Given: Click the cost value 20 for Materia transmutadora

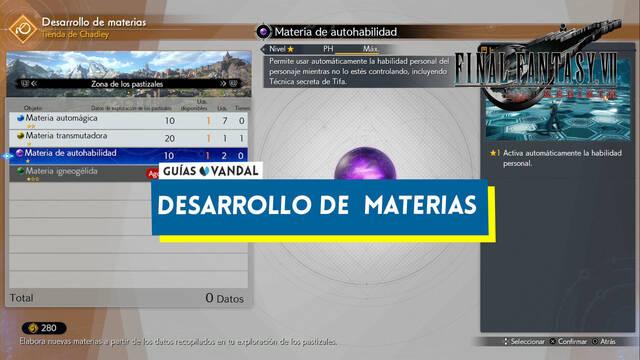Looking at the screenshot, I should coord(170,138).
